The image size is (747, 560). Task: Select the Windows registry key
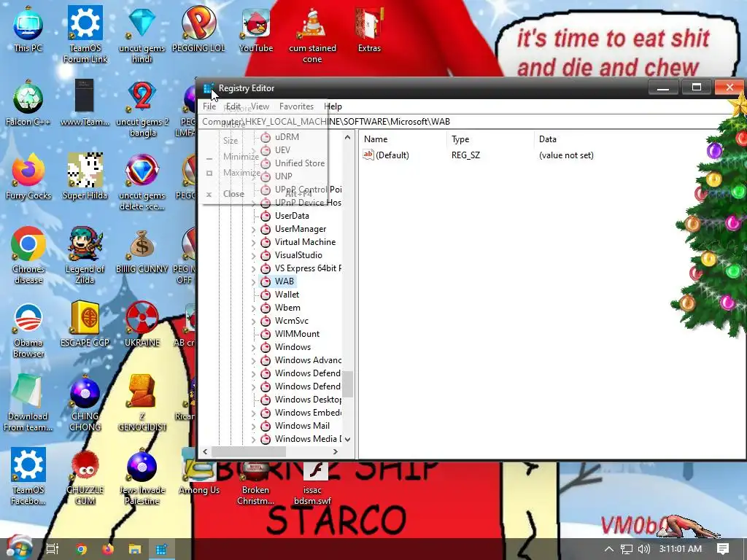tap(293, 347)
